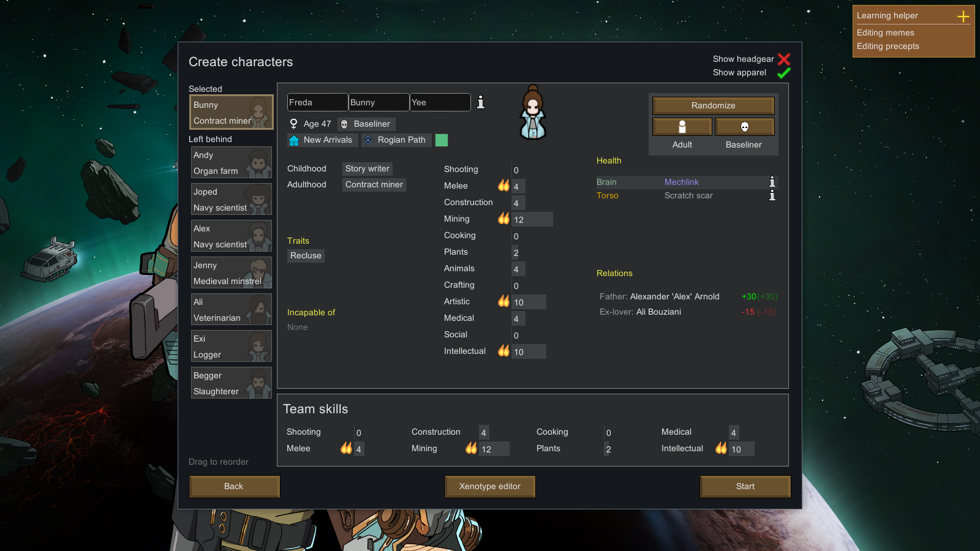Screen dimensions: 980x551
Task: Click the Melee passion flame icon
Action: [x=503, y=186]
